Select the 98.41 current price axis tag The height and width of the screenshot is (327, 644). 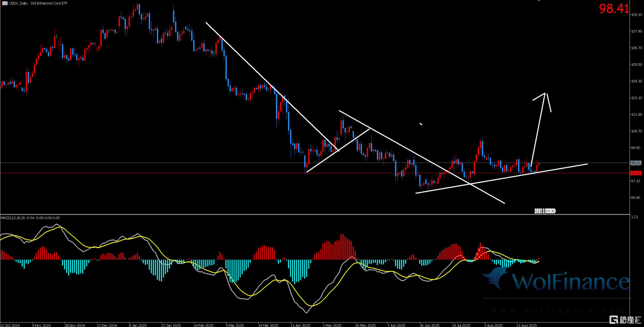pos(636,163)
